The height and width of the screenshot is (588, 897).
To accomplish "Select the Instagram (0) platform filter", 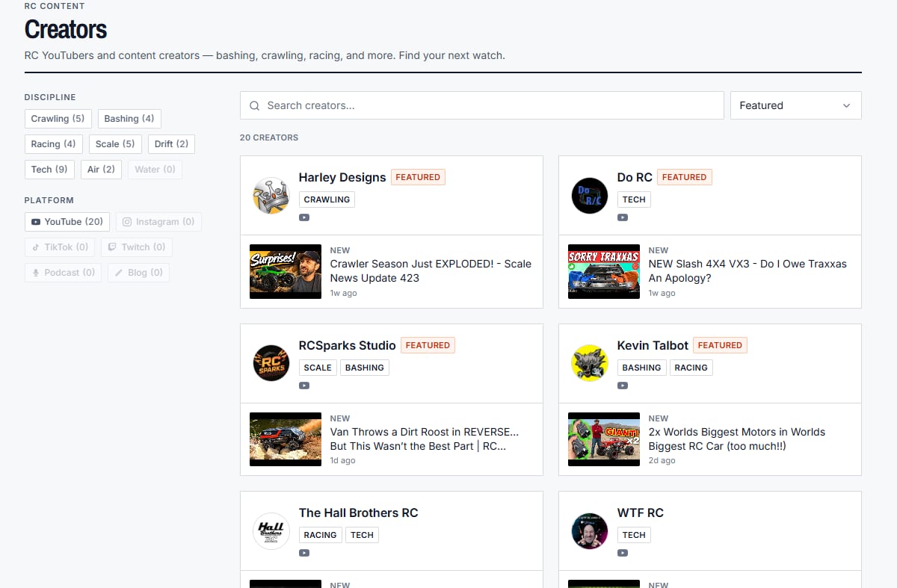I will (x=158, y=221).
